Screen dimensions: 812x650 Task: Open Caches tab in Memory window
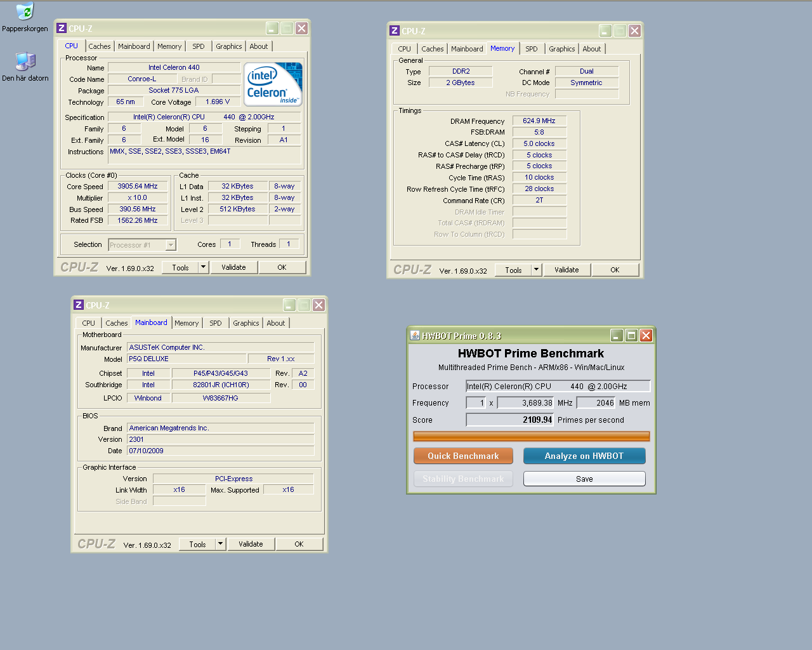click(x=433, y=49)
